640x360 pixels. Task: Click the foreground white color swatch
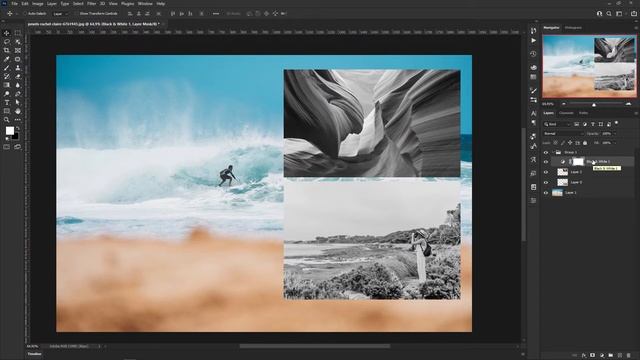(x=9, y=131)
